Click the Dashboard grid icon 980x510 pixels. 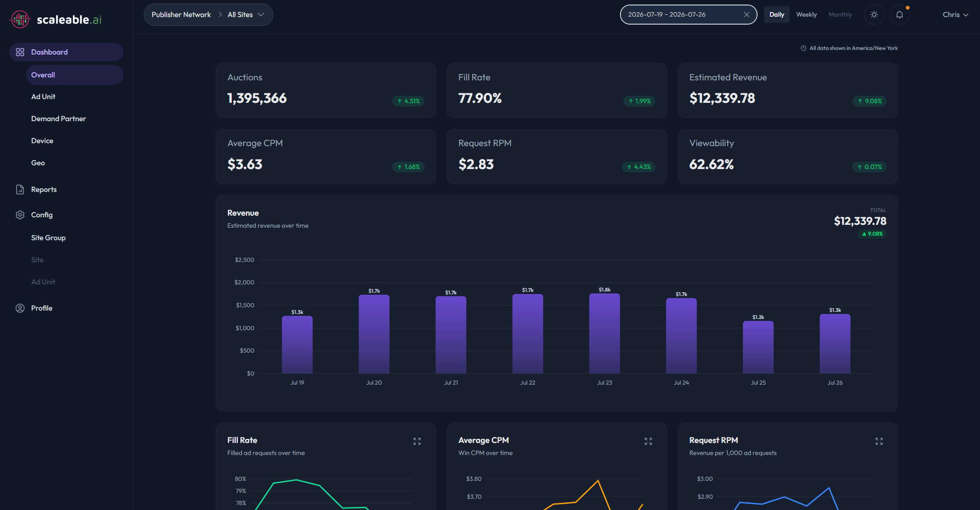pos(20,52)
